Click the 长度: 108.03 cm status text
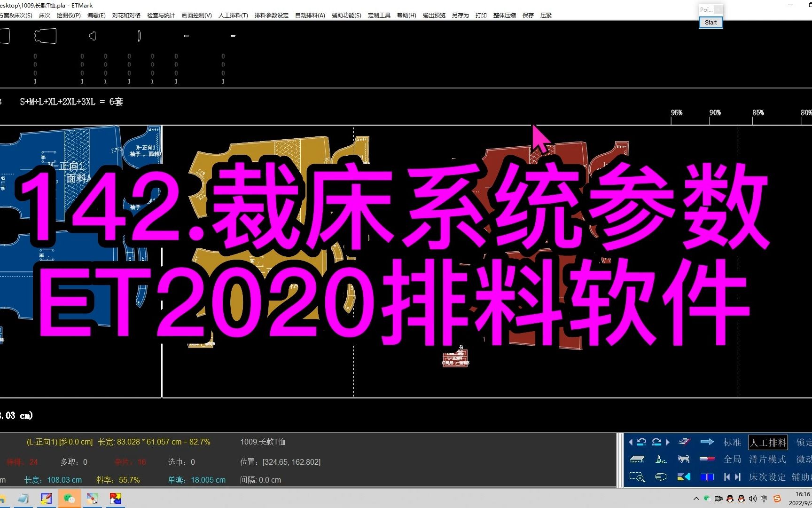The width and height of the screenshot is (812, 508). (x=53, y=480)
